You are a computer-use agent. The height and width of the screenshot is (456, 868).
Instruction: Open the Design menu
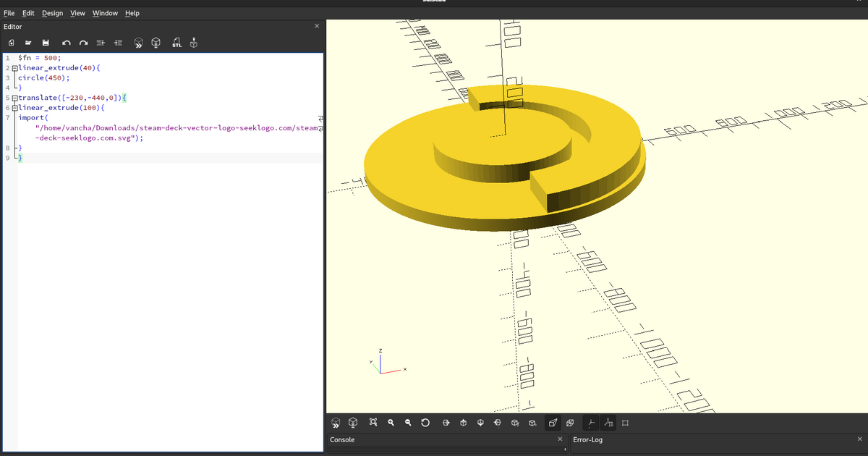click(52, 13)
